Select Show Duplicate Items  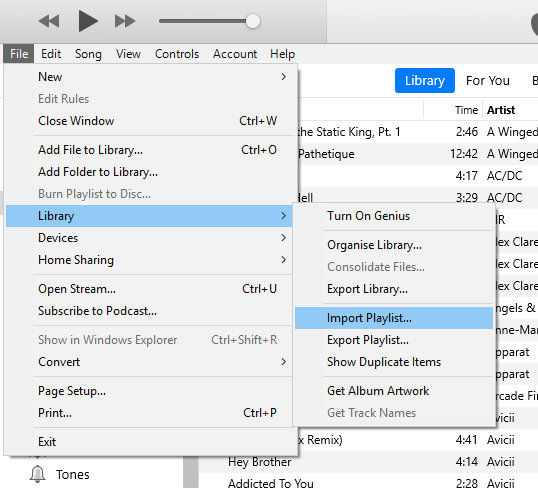(x=394, y=362)
